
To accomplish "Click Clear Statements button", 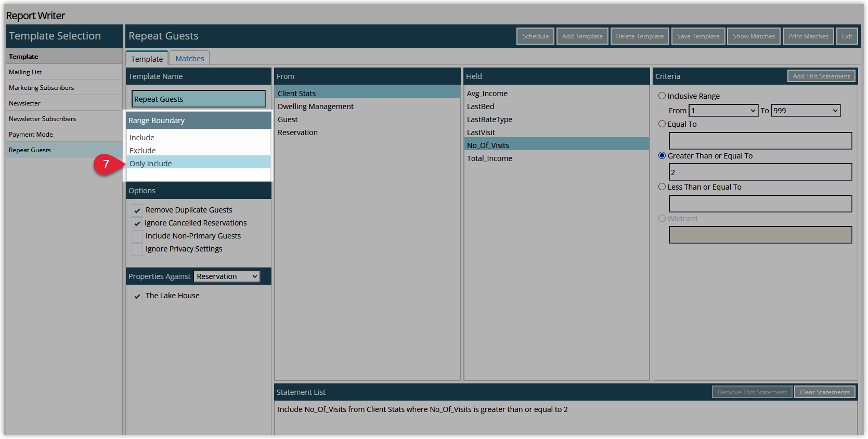I will point(825,392).
